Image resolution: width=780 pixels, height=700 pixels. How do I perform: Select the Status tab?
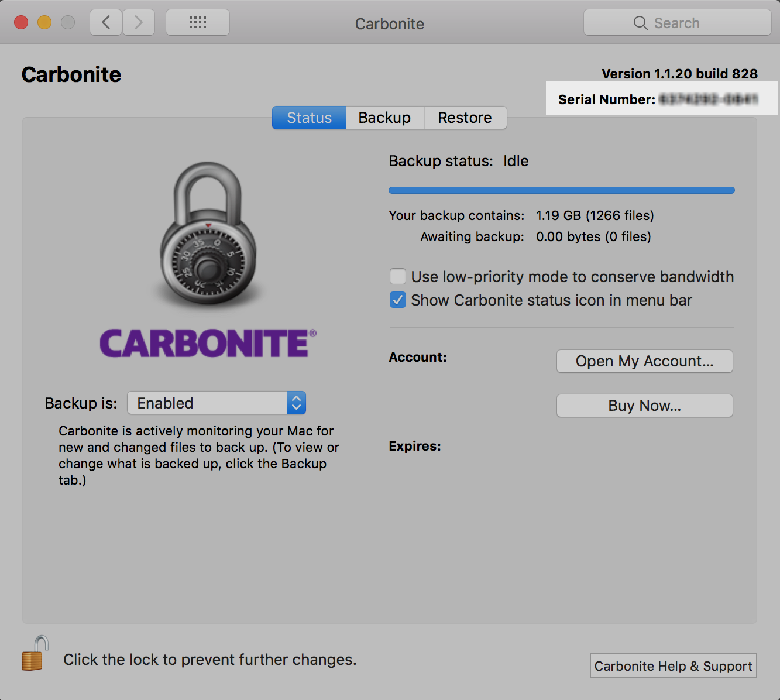pos(309,118)
